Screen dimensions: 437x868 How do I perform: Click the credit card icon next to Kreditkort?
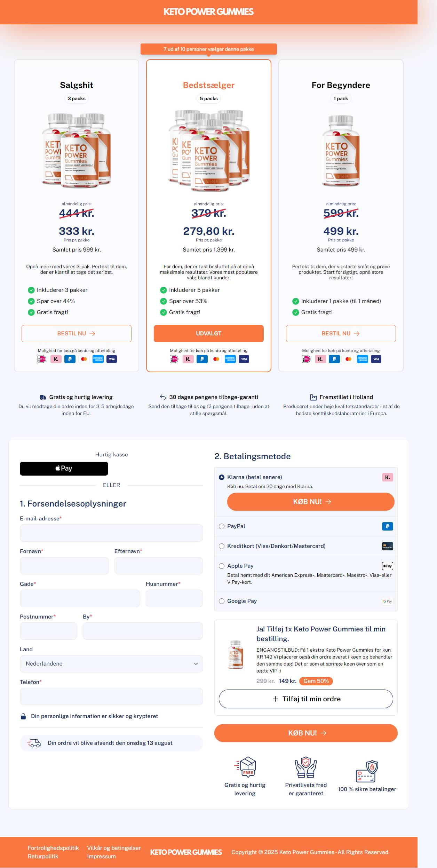click(x=387, y=546)
